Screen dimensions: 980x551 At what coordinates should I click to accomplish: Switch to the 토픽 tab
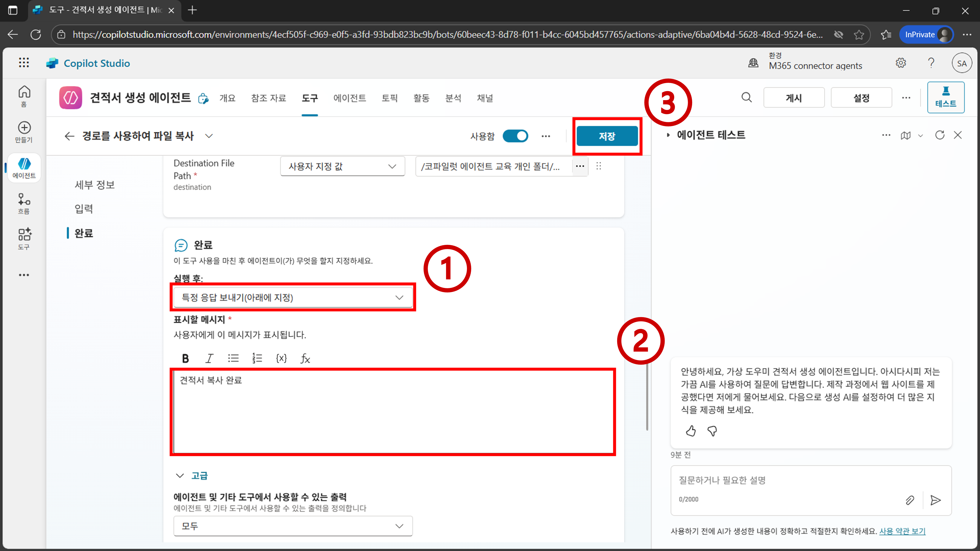click(390, 98)
